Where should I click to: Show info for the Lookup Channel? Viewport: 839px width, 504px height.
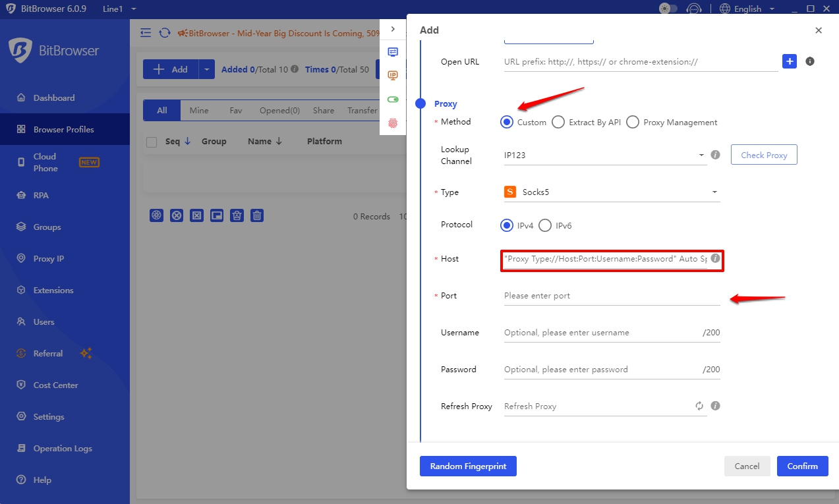tap(715, 155)
